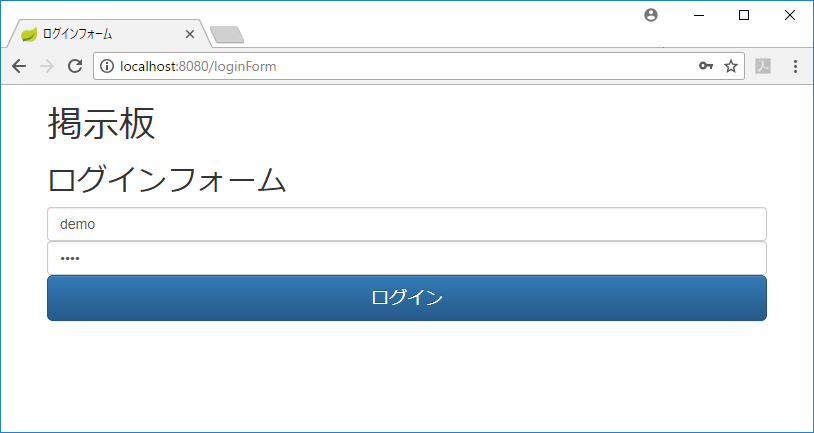Click the masked password field
The height and width of the screenshot is (433, 814).
[407, 258]
